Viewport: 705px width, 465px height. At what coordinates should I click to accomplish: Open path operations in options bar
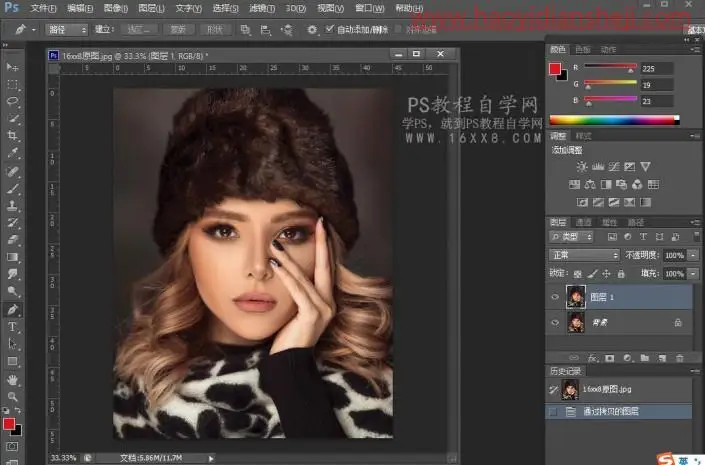[245, 30]
